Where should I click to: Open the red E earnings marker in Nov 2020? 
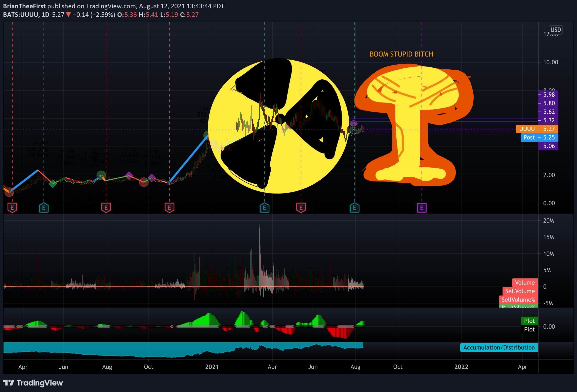pos(170,208)
